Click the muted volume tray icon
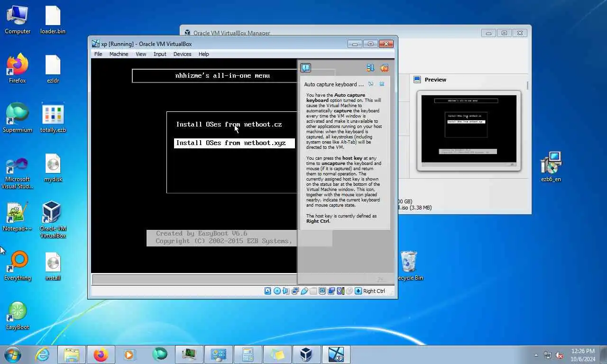Image resolution: width=607 pixels, height=364 pixels. coord(559,355)
